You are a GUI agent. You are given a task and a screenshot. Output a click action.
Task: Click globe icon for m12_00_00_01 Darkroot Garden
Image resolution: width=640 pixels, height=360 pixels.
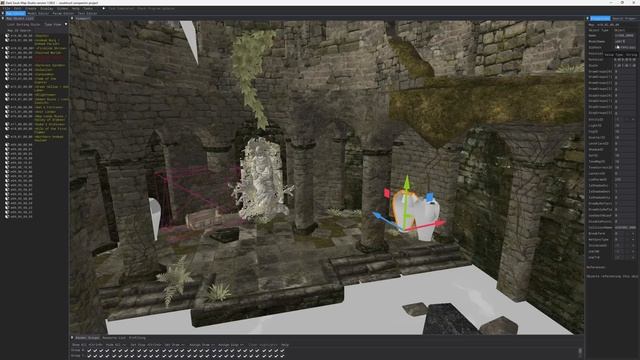7,65
